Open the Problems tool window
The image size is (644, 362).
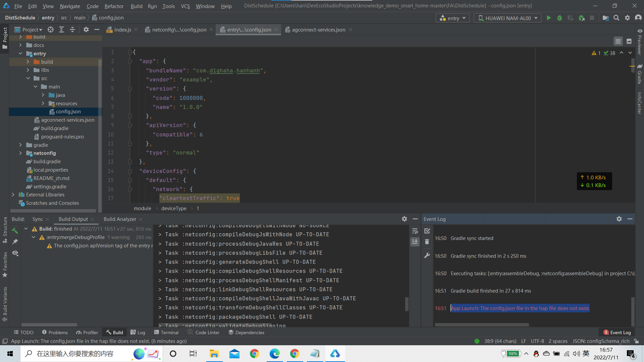click(55, 333)
